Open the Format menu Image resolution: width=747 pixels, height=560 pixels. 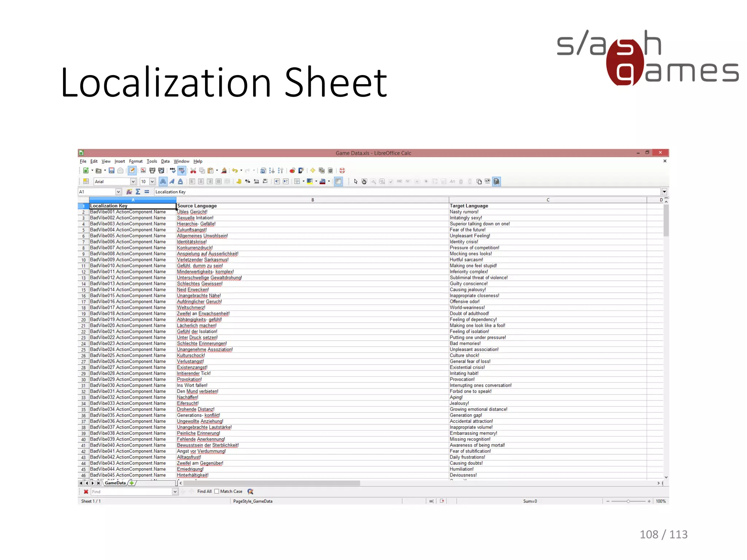pyautogui.click(x=136, y=162)
